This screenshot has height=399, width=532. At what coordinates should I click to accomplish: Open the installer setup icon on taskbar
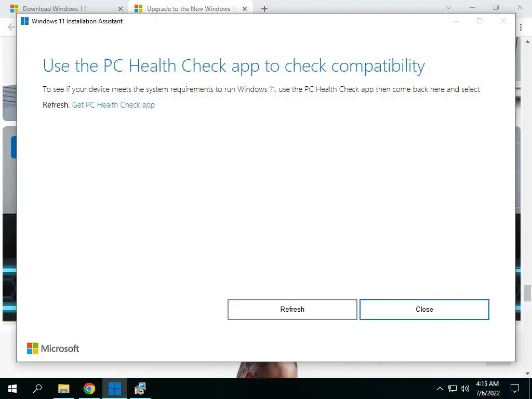pos(140,389)
